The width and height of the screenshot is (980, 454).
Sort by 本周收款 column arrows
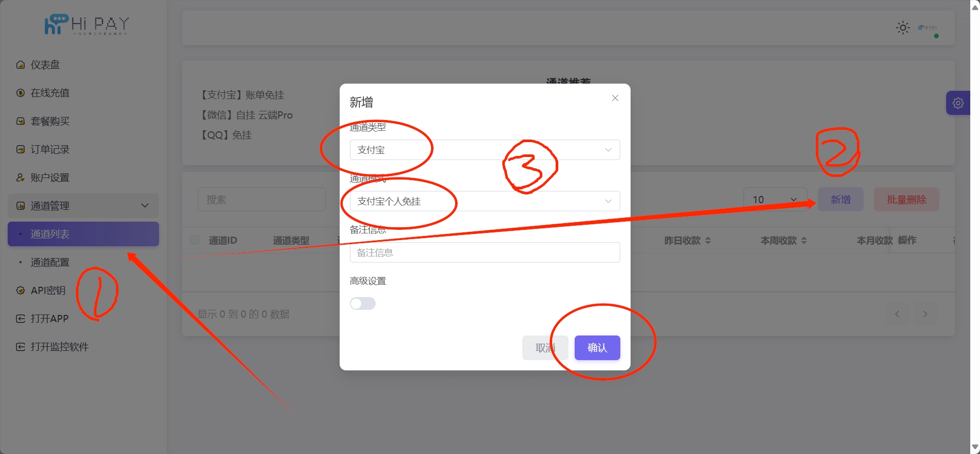pyautogui.click(x=804, y=240)
